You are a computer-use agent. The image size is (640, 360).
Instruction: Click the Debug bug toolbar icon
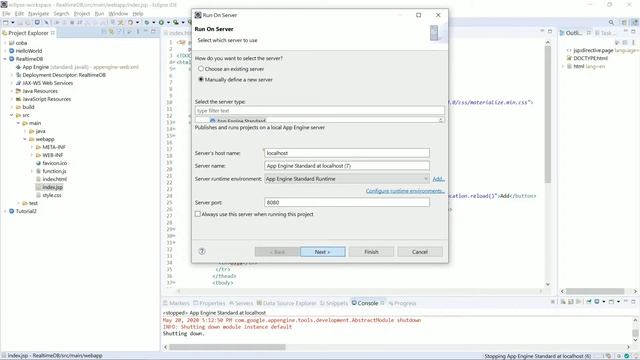pyautogui.click(x=147, y=22)
